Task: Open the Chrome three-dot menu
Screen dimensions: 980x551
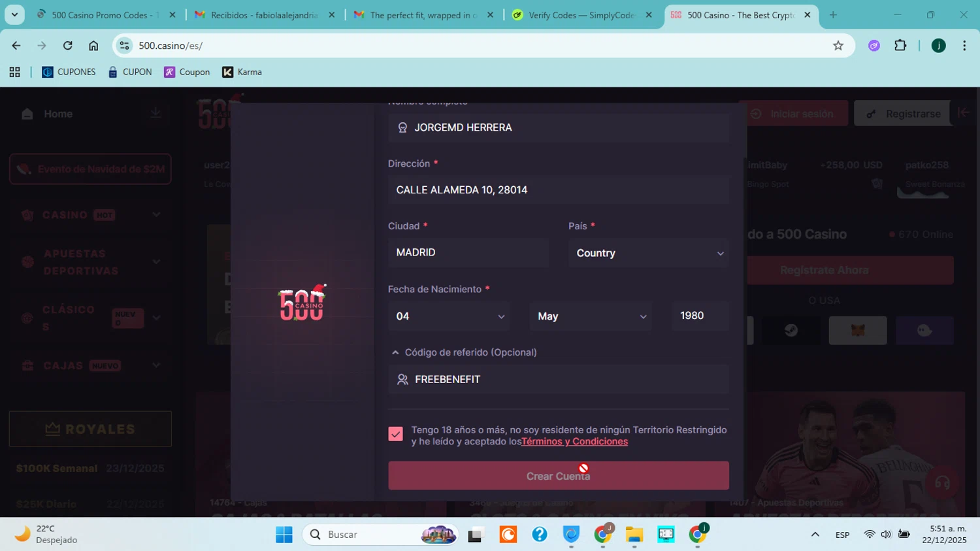Action: click(x=964, y=46)
